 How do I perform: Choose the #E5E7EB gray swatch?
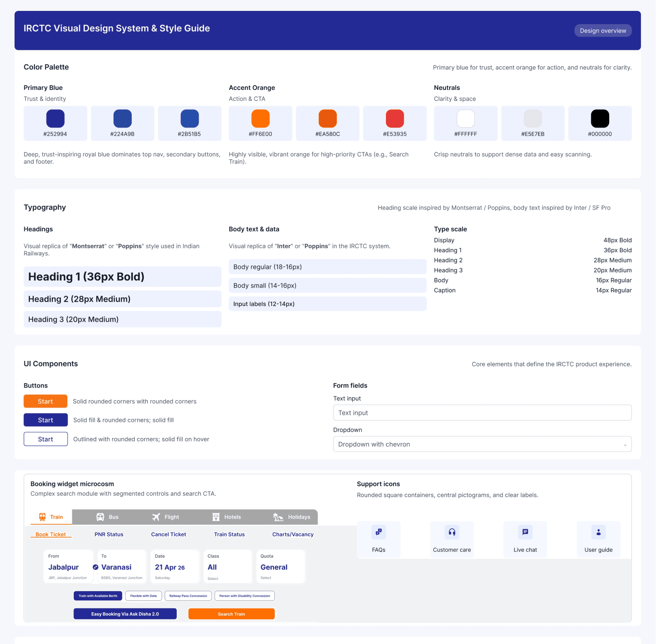pyautogui.click(x=537, y=119)
